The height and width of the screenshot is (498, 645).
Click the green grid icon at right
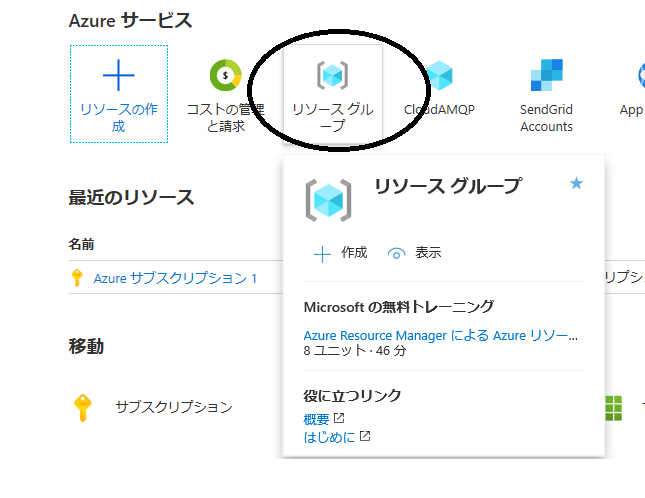(x=614, y=408)
